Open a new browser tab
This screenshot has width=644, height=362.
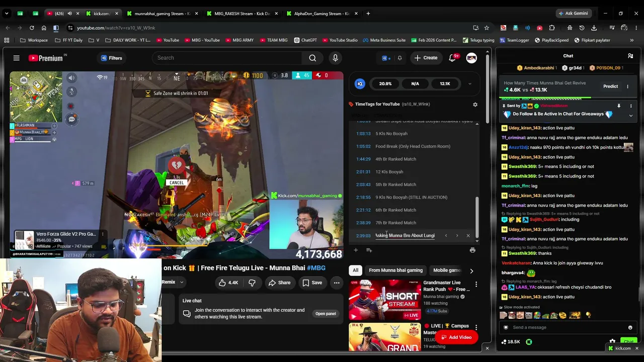coord(368,14)
